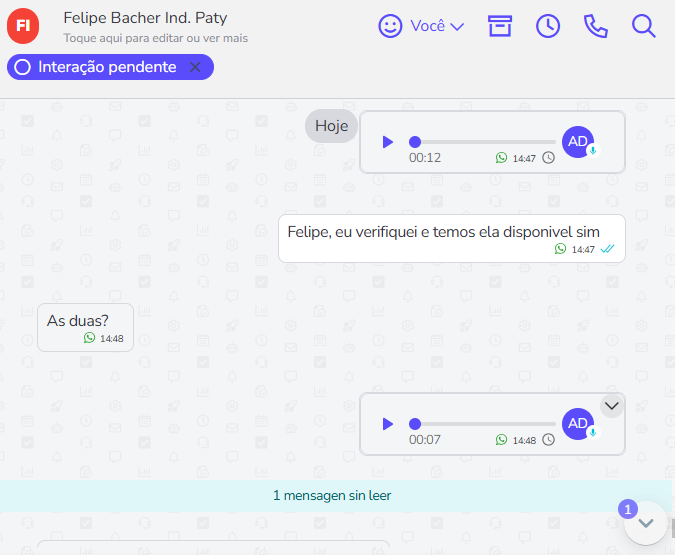This screenshot has height=555, width=675.
Task: Play the 00:12 audio message
Action: tap(388, 142)
